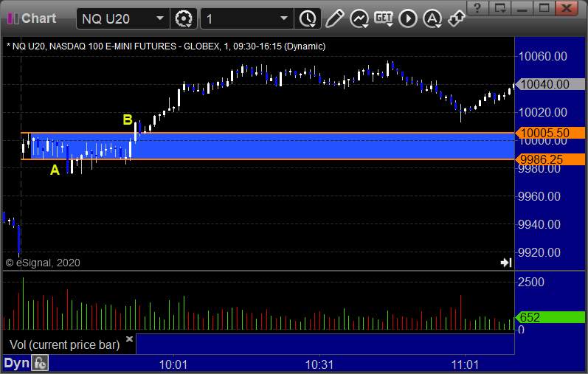Close the Chart window
The image size is (588, 374).
pos(567,8)
